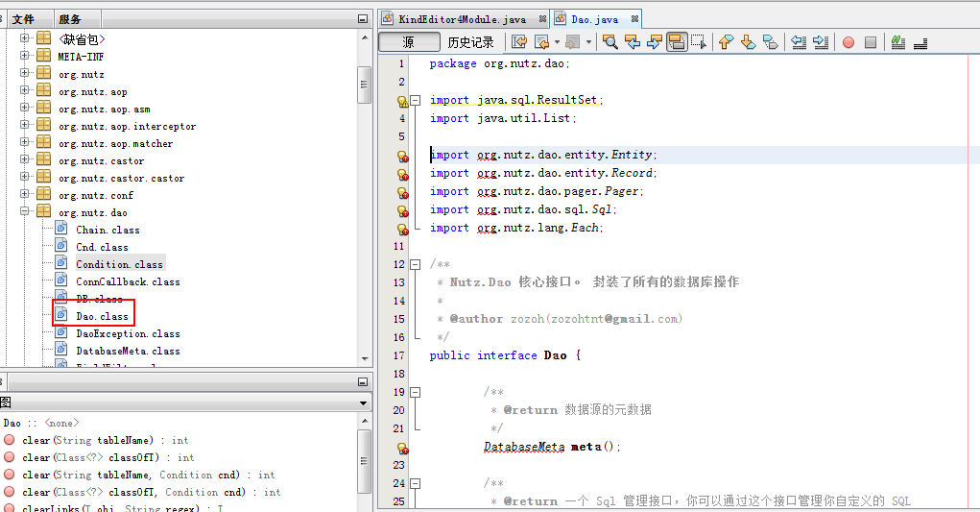Minimize the files panel window
The image size is (980, 512).
tap(363, 19)
